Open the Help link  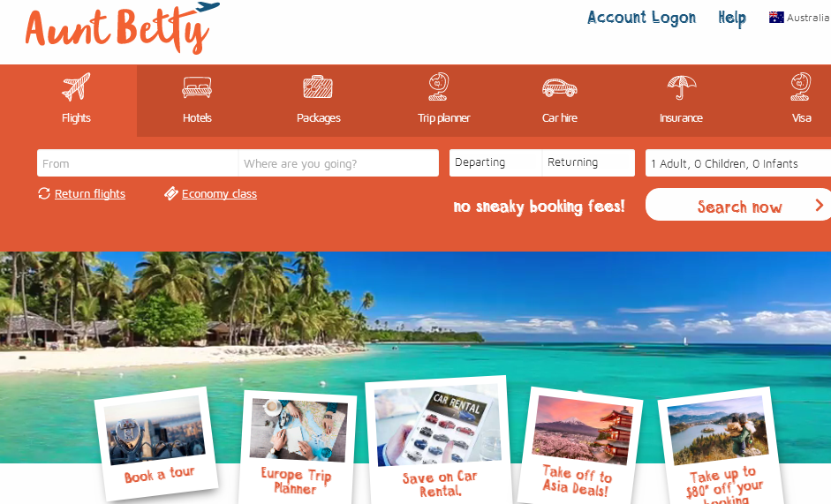pyautogui.click(x=732, y=18)
